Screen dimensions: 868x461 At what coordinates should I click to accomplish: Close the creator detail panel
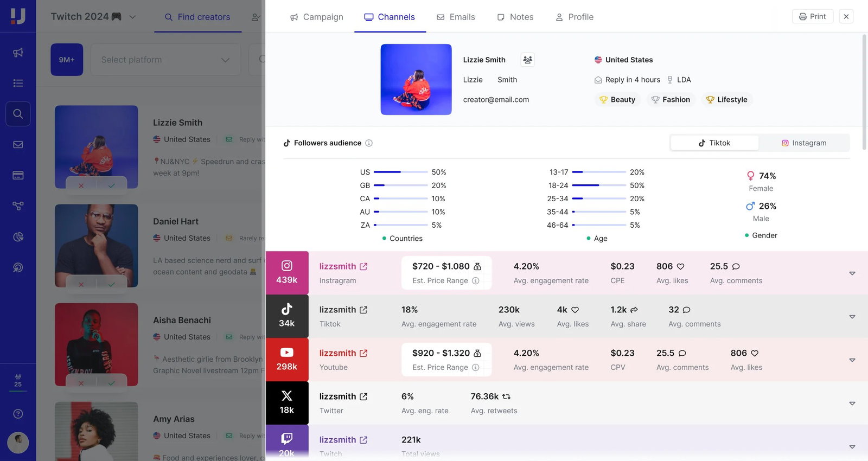(x=846, y=16)
